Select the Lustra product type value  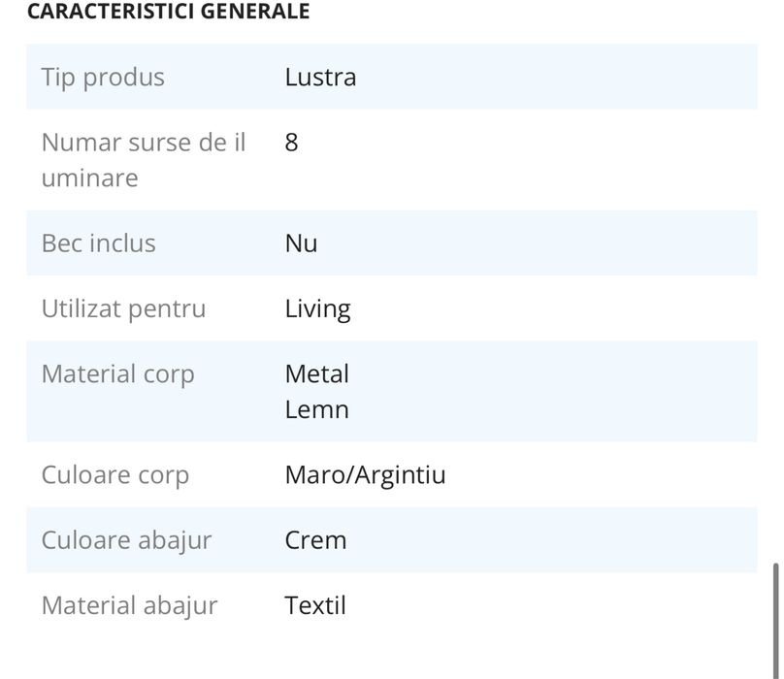pyautogui.click(x=320, y=78)
